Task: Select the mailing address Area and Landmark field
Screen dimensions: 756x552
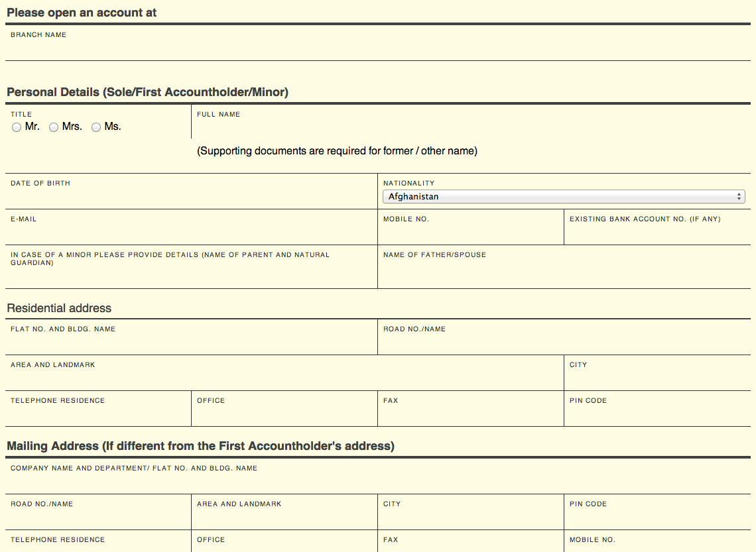Action: click(284, 518)
